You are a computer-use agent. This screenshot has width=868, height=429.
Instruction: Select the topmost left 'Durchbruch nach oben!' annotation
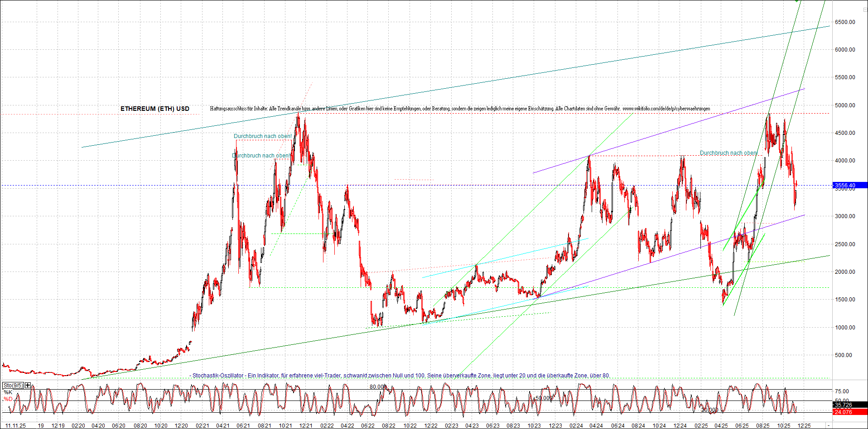tap(262, 136)
